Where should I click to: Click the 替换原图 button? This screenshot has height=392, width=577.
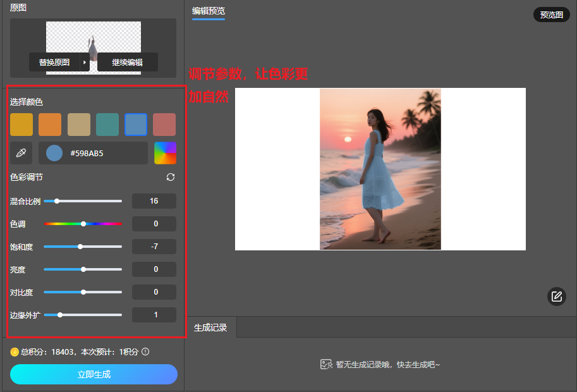[54, 63]
